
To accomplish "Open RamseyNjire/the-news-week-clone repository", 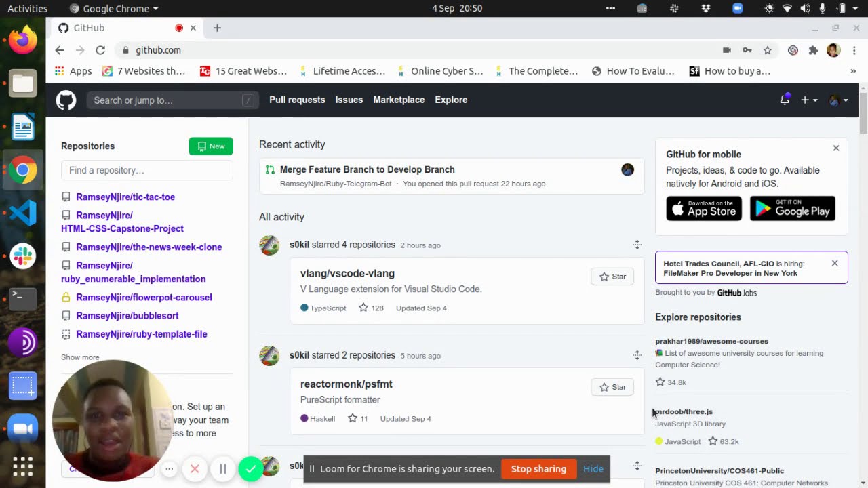I will tap(149, 247).
